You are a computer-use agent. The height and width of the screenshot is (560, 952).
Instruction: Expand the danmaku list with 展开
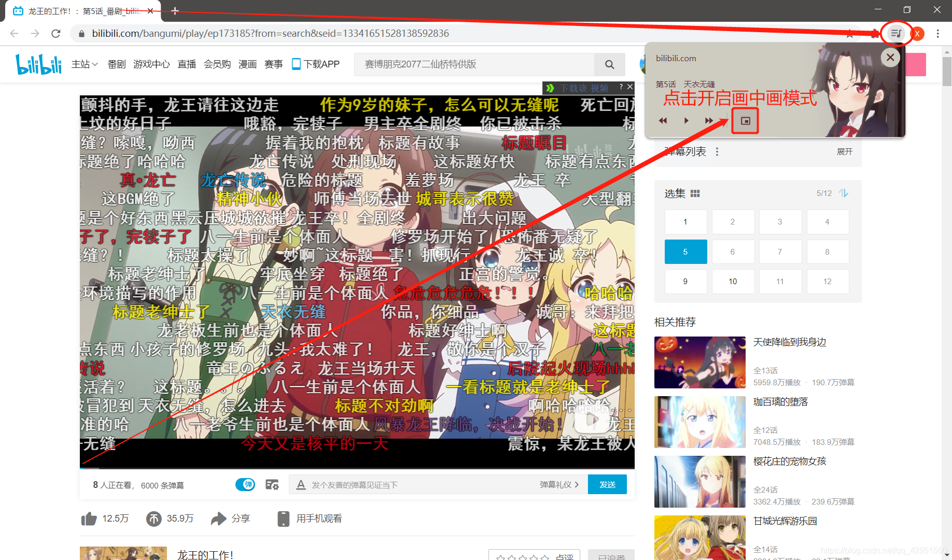(x=845, y=152)
